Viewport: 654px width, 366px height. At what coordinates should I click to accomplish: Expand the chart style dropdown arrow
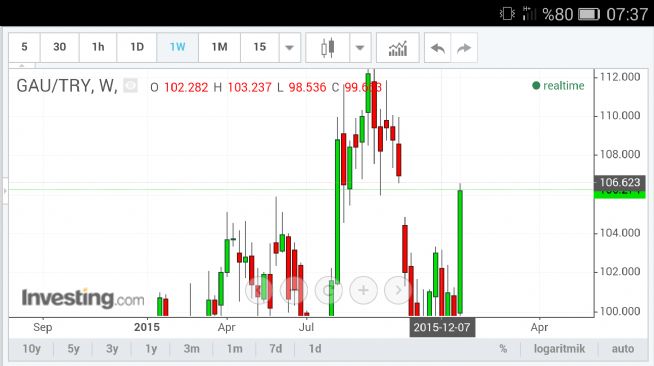(360, 48)
